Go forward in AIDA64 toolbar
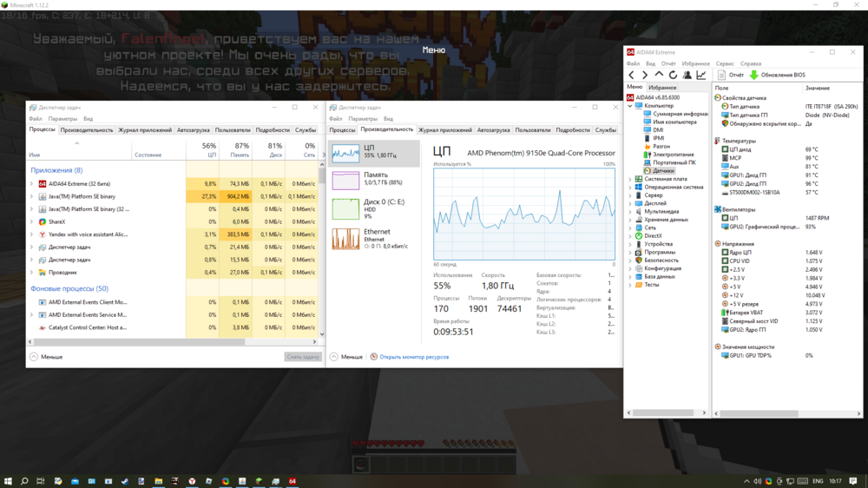The width and height of the screenshot is (868, 488). pyautogui.click(x=645, y=75)
